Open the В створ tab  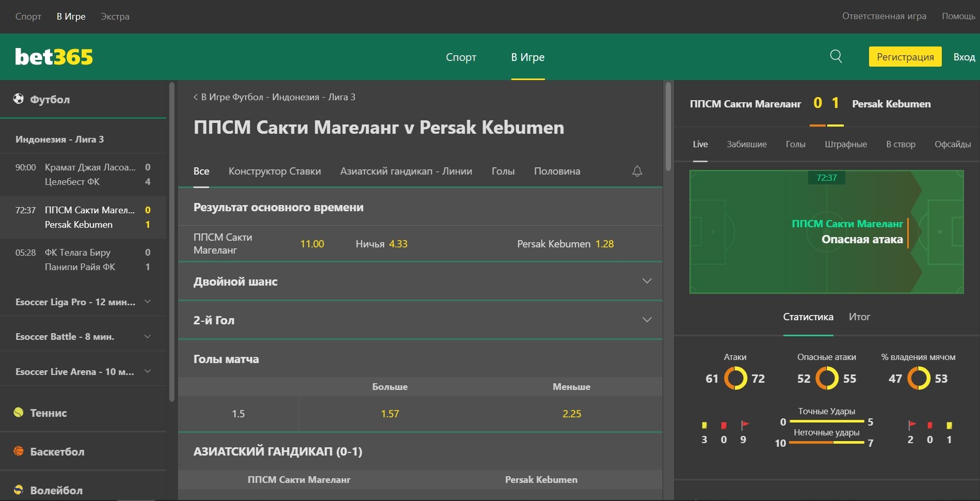click(x=901, y=144)
